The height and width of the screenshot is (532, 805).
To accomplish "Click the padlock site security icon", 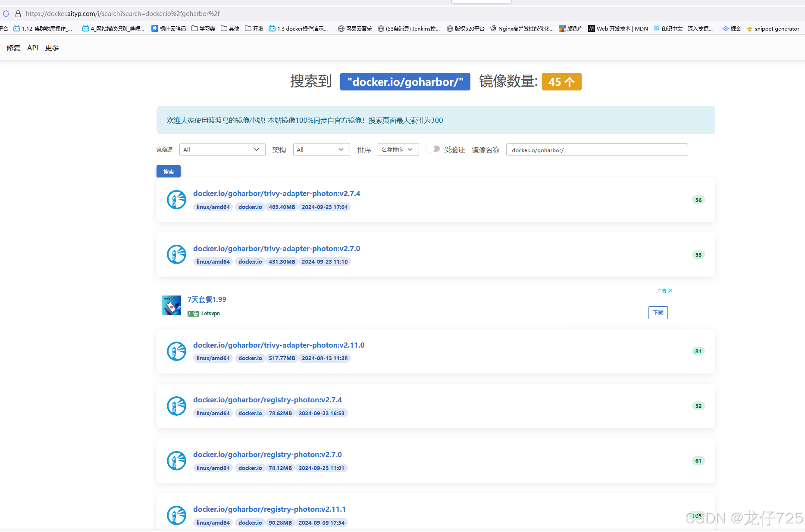I will 18,14.
